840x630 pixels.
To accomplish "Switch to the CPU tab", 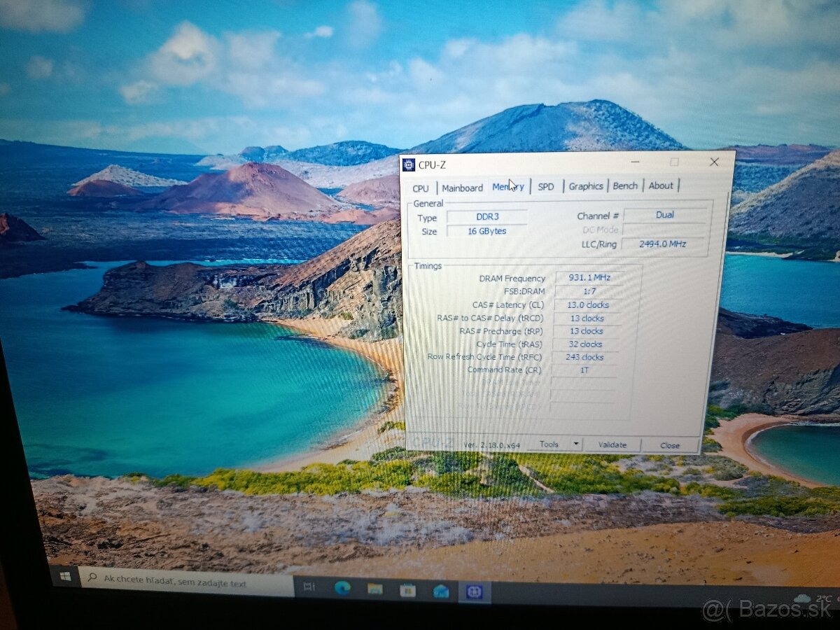I will point(421,188).
